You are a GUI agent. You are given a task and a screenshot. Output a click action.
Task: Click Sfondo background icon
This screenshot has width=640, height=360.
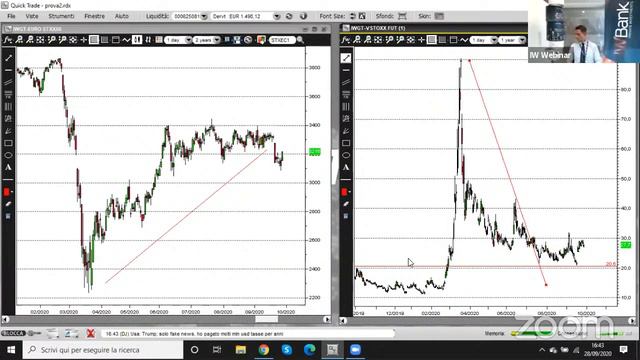coord(402,16)
